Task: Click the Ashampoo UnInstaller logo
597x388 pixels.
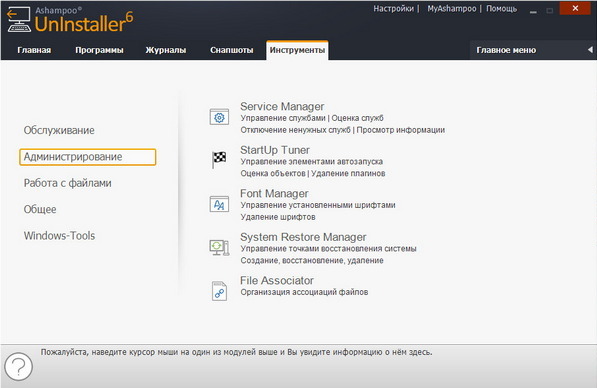Action: click(x=70, y=20)
